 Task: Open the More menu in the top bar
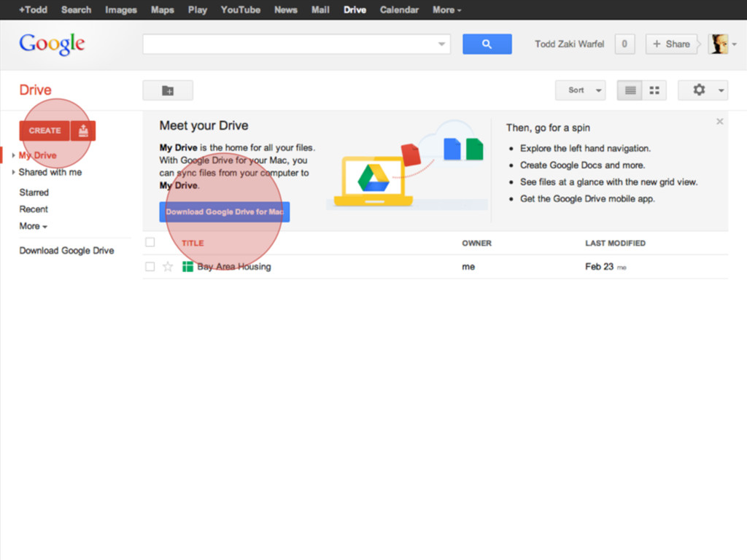tap(447, 9)
